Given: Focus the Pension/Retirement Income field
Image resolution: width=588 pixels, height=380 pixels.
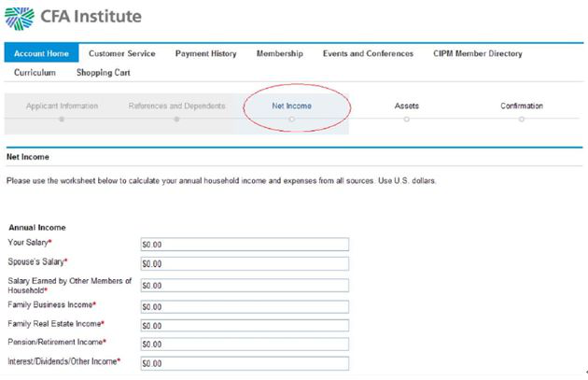Looking at the screenshot, I should [244, 345].
